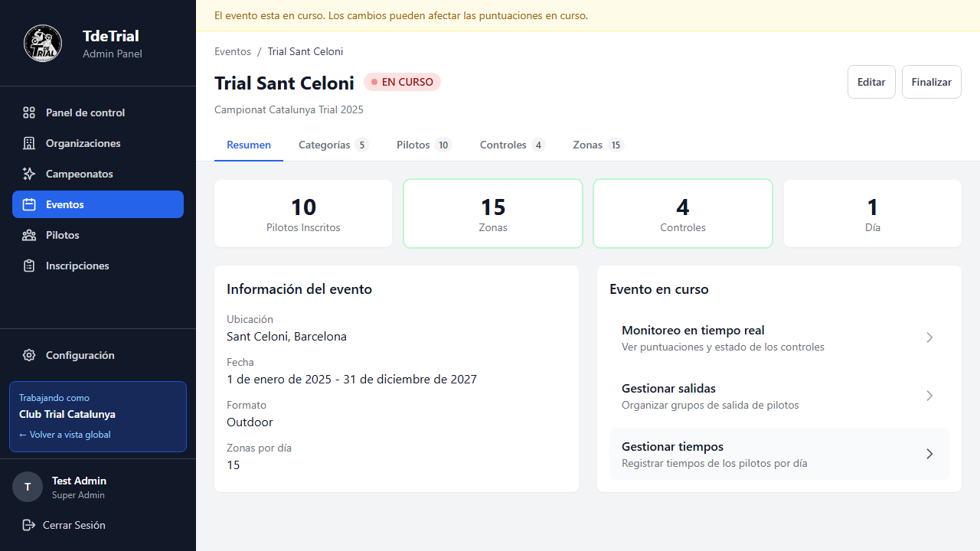
Task: Select the Inscripciones sidebar icon
Action: (29, 266)
